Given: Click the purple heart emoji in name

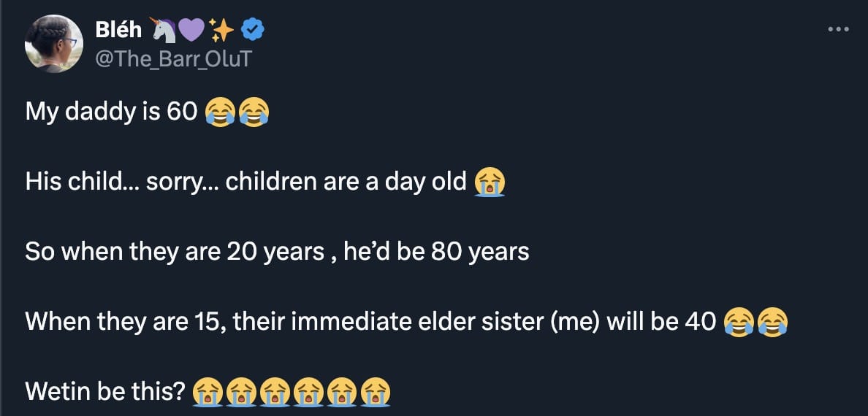Looking at the screenshot, I should (x=192, y=30).
